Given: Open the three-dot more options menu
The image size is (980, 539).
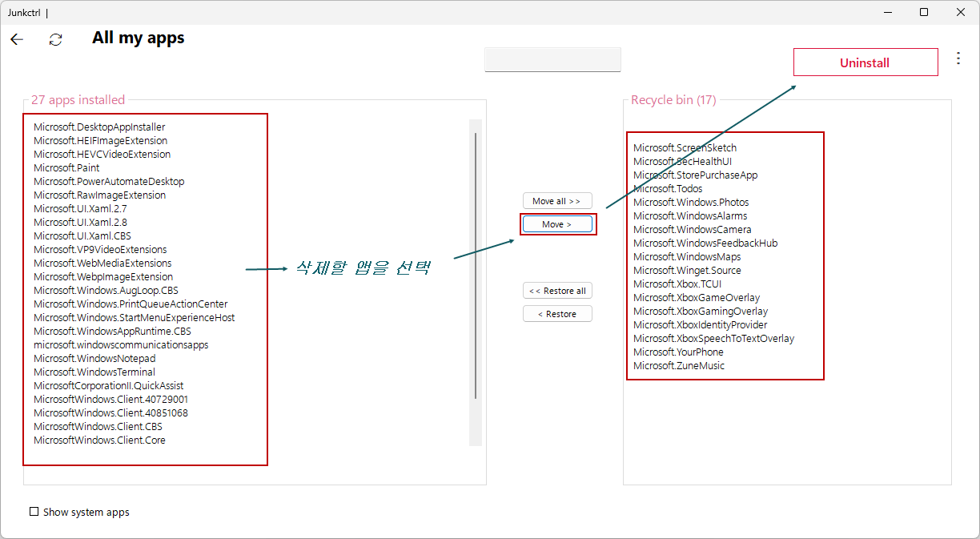Looking at the screenshot, I should 958,58.
